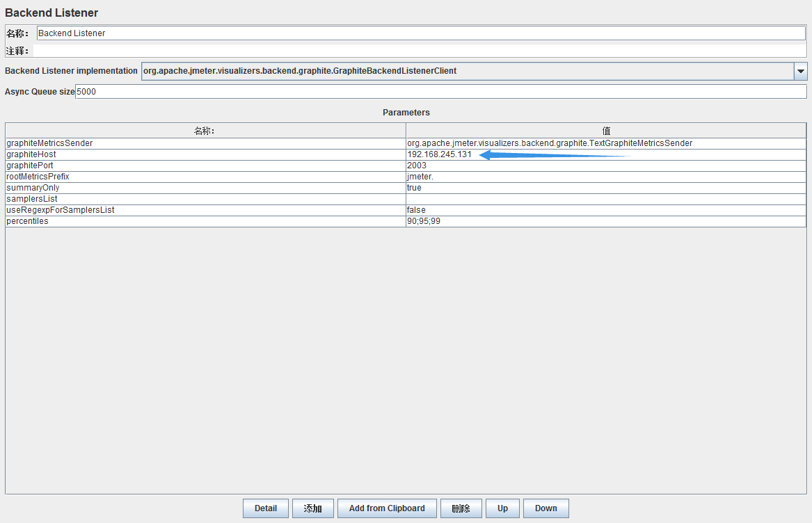Select the samplersList name cell

(205, 199)
